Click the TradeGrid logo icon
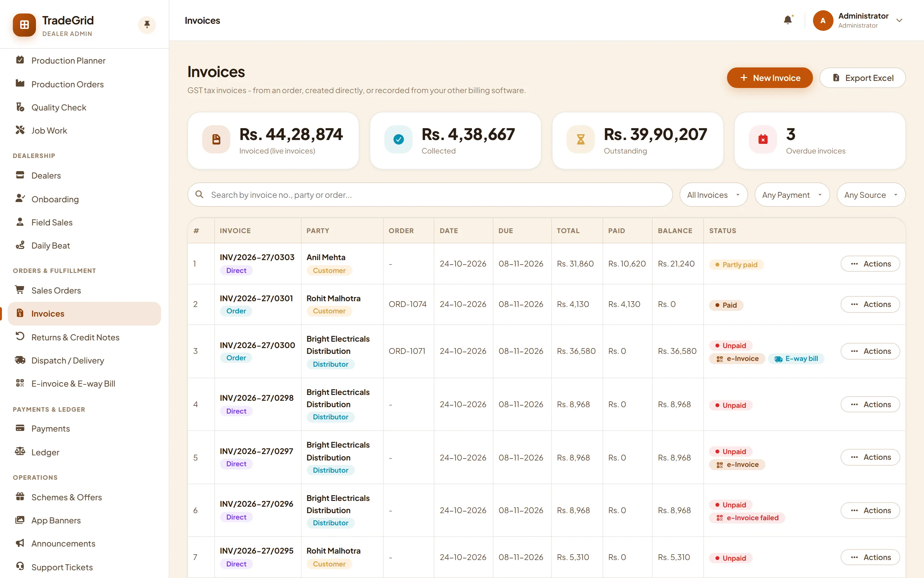Viewport: 924px width, 578px height. [24, 25]
